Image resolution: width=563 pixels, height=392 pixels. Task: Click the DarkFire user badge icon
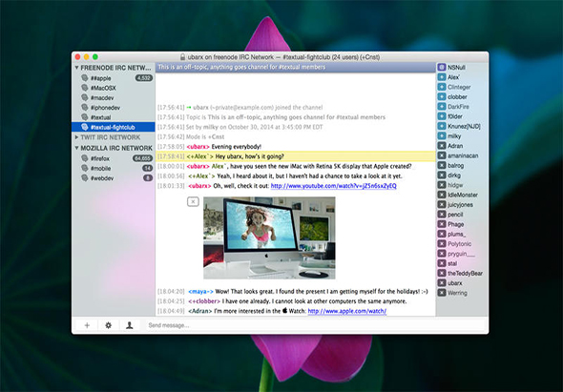[x=442, y=107]
